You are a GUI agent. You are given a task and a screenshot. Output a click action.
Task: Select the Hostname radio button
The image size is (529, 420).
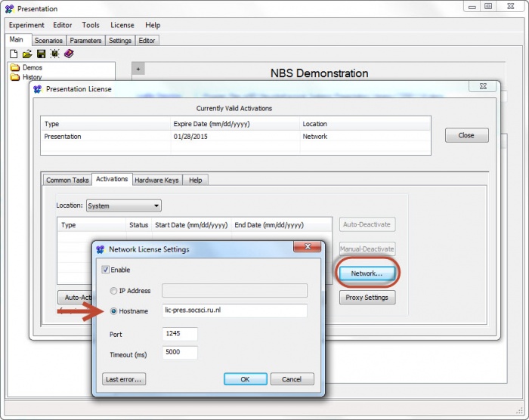click(x=114, y=311)
